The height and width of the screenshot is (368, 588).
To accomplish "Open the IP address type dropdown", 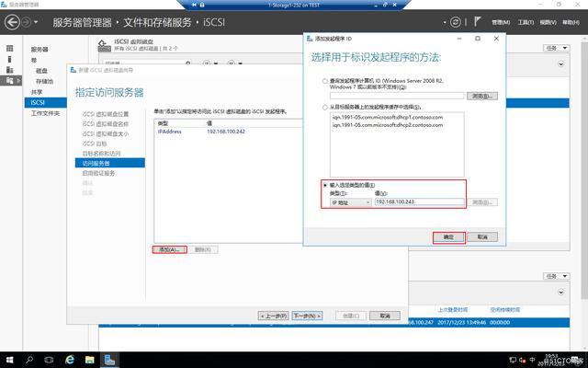I will pyautogui.click(x=351, y=202).
